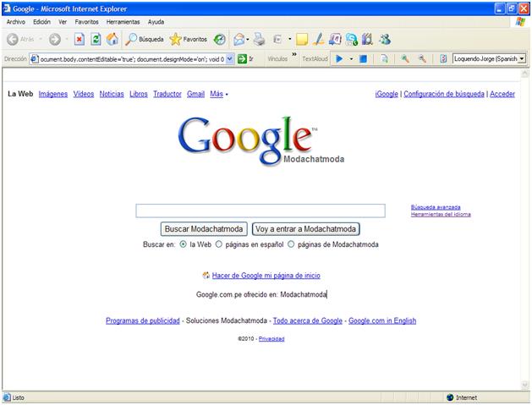Print the page using printer icon
This screenshot has width=532, height=405.
260,40
